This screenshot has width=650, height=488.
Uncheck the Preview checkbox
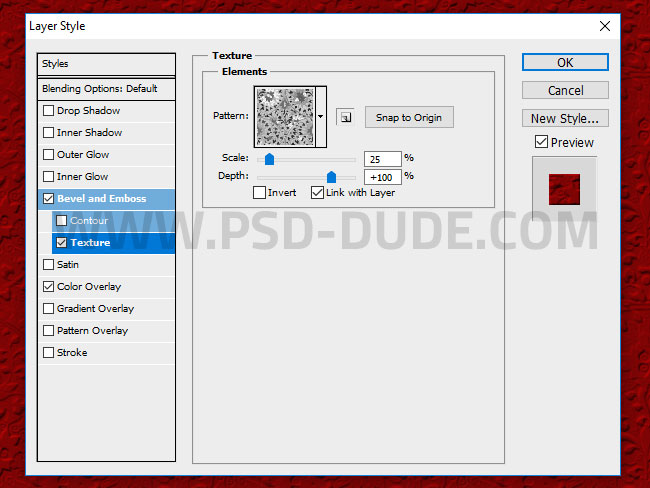click(541, 142)
